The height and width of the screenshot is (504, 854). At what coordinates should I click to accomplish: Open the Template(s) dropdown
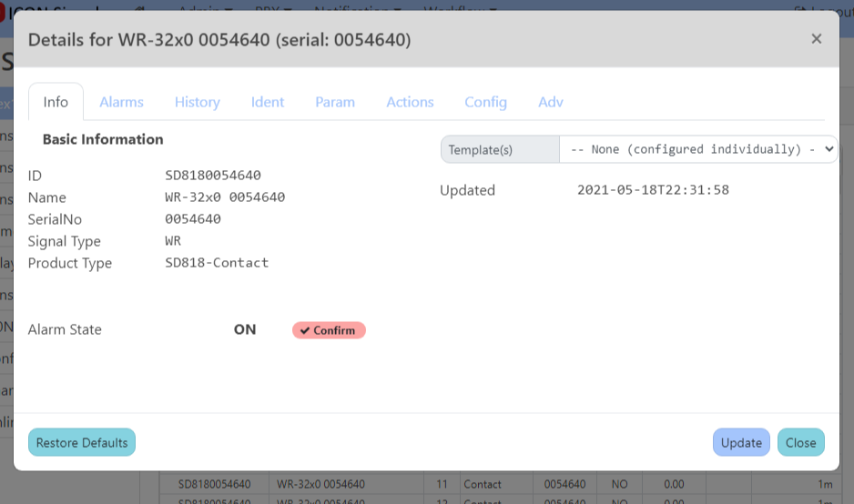click(697, 149)
